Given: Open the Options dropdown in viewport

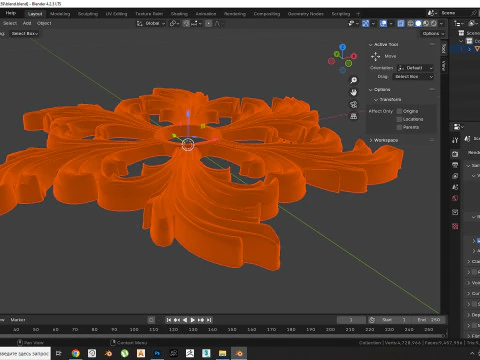Looking at the screenshot, I should click(x=433, y=33).
